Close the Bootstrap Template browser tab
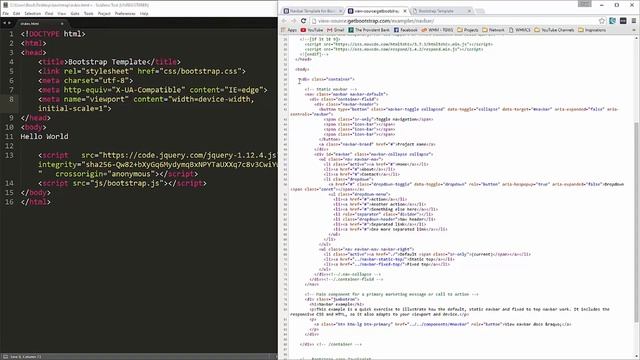This screenshot has height=360, width=640. tap(469, 11)
